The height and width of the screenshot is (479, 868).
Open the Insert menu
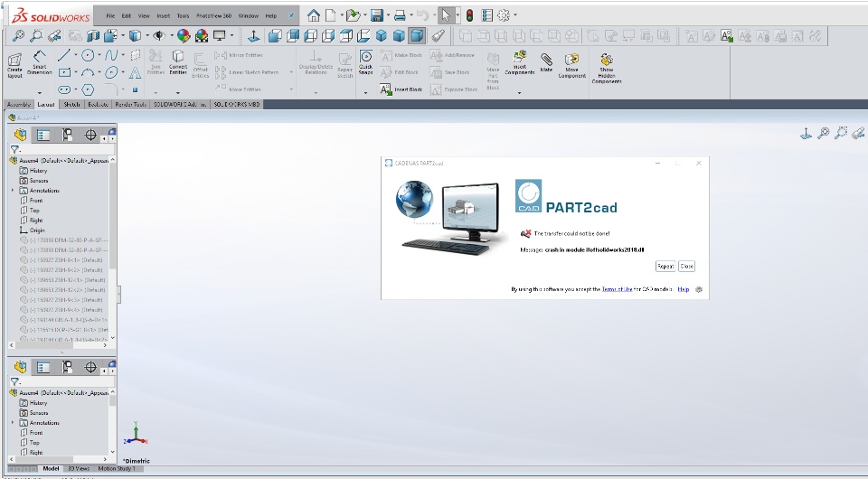click(164, 16)
